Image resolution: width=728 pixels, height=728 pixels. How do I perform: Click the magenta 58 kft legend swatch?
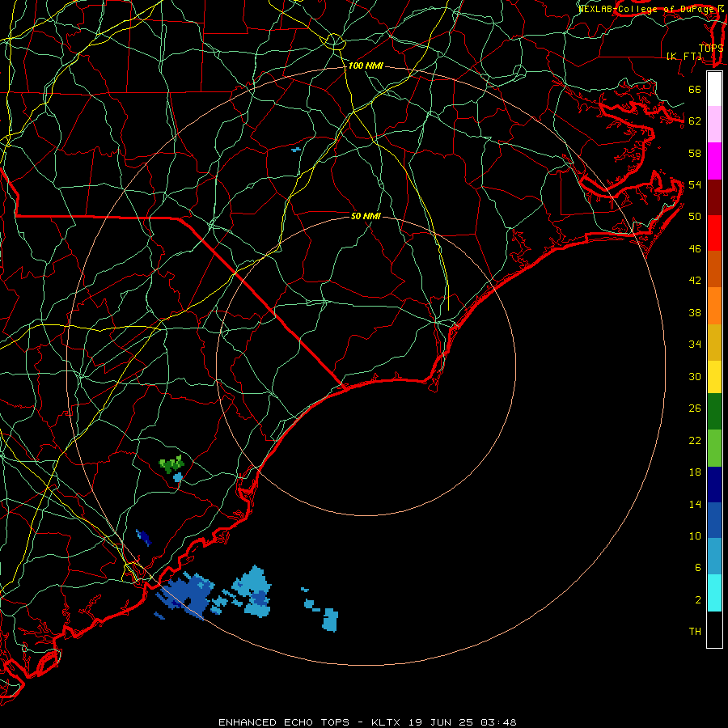[x=714, y=161]
